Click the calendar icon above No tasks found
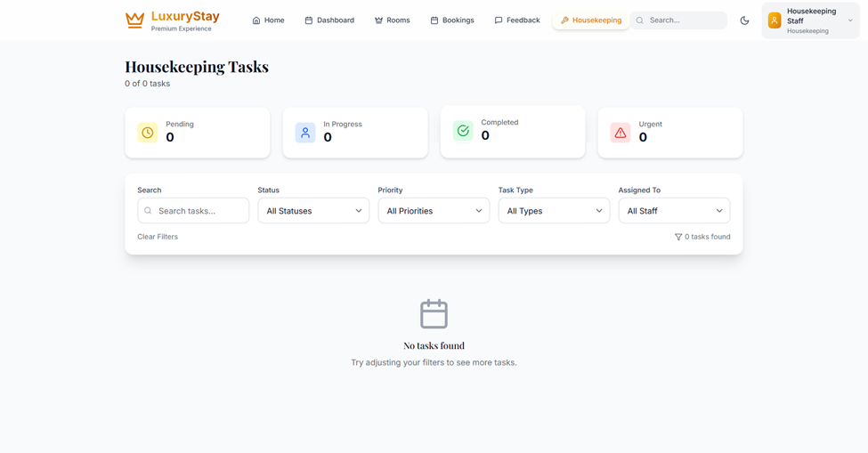868x453 pixels. (x=434, y=314)
